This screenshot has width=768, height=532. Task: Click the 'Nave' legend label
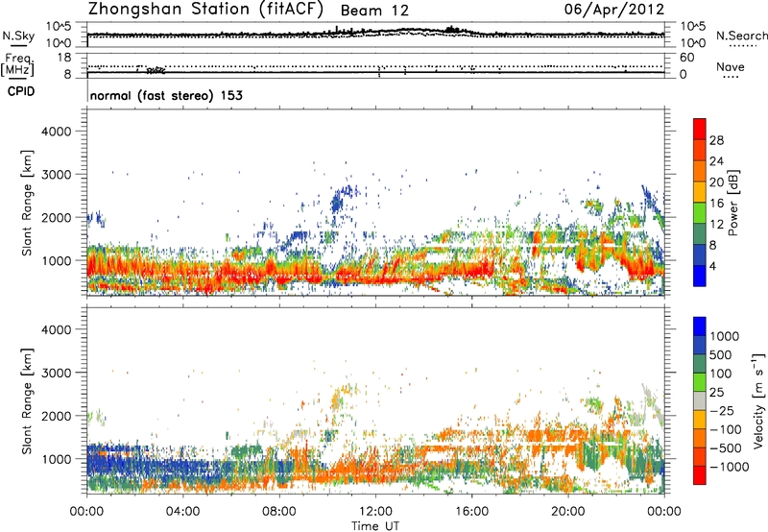tap(731, 67)
